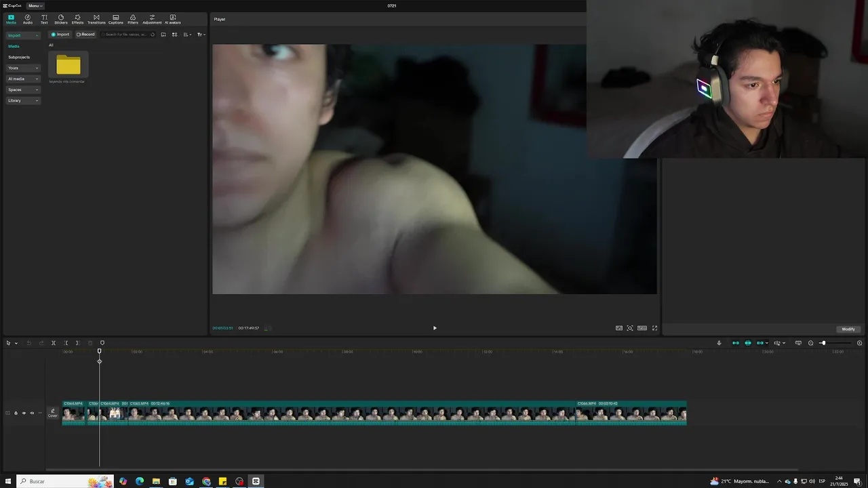Hide the main track with eye icon
Image resolution: width=868 pixels, height=488 pixels.
(x=24, y=413)
